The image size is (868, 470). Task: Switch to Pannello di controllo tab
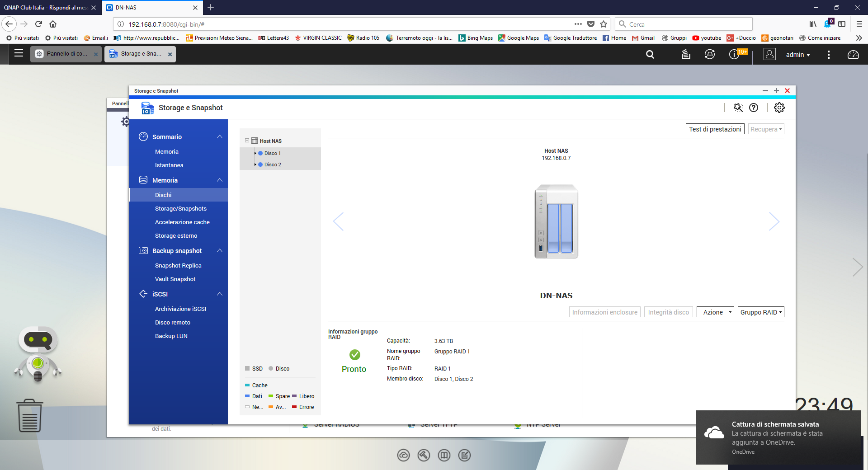pos(66,54)
